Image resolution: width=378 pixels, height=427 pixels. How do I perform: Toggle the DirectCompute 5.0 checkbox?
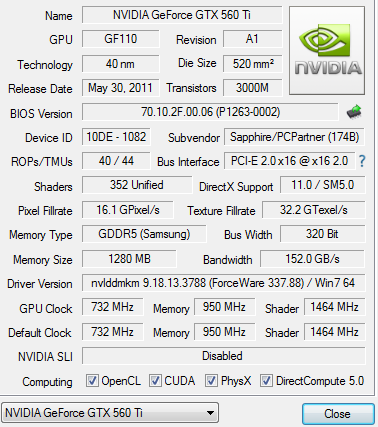pyautogui.click(x=266, y=380)
